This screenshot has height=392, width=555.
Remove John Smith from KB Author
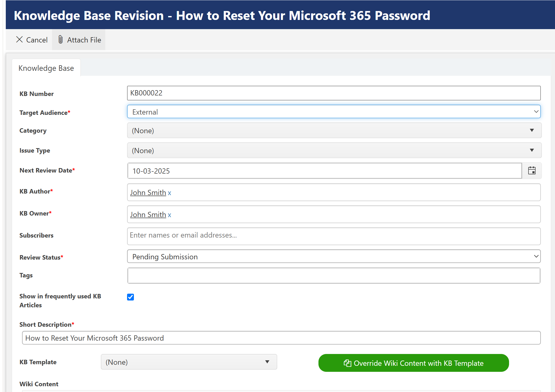click(x=170, y=193)
